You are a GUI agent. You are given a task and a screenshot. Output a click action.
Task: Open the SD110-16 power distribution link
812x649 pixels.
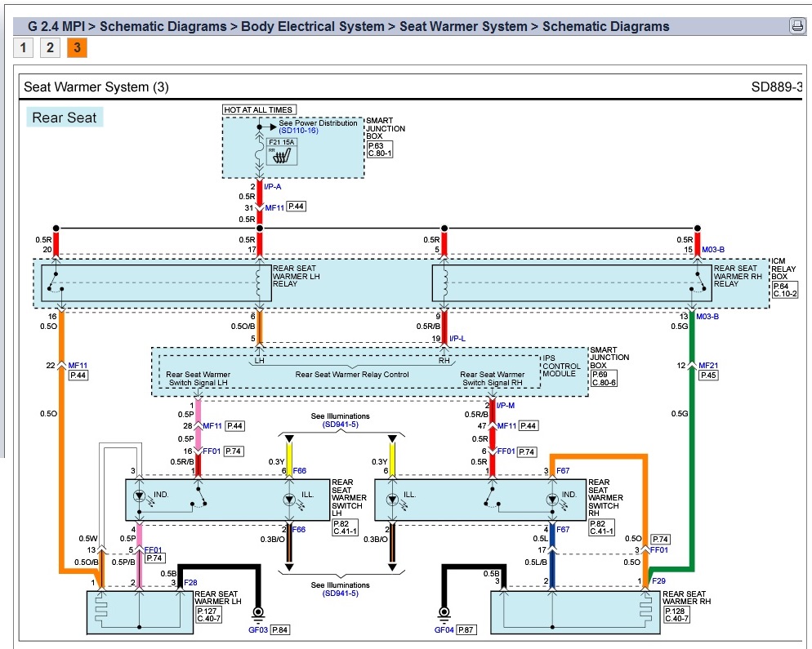click(x=298, y=131)
